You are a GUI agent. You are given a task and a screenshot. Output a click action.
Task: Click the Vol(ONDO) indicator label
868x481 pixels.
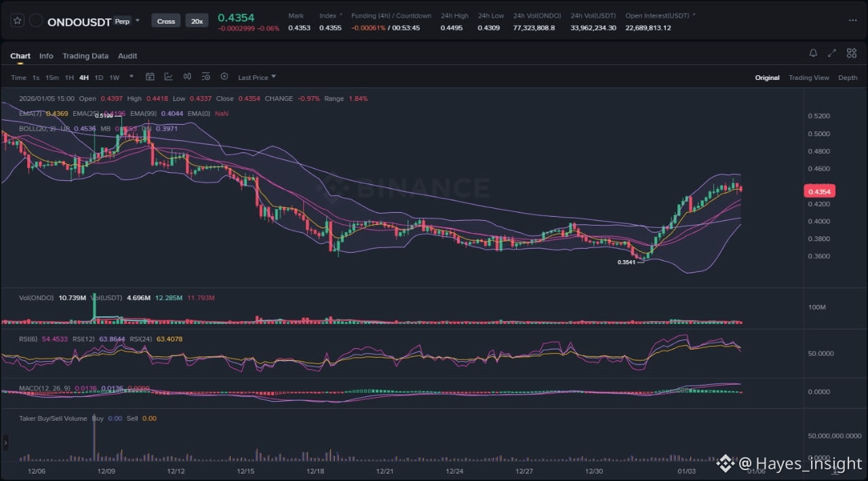37,298
